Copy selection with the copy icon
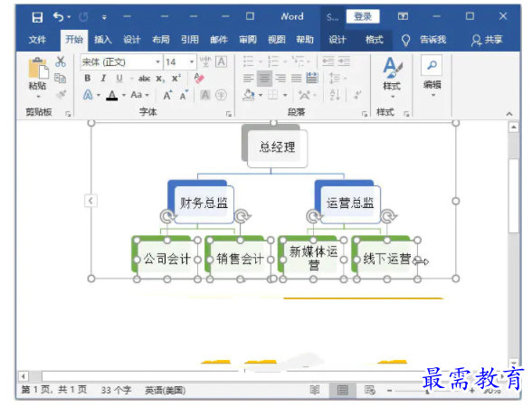 (x=61, y=79)
